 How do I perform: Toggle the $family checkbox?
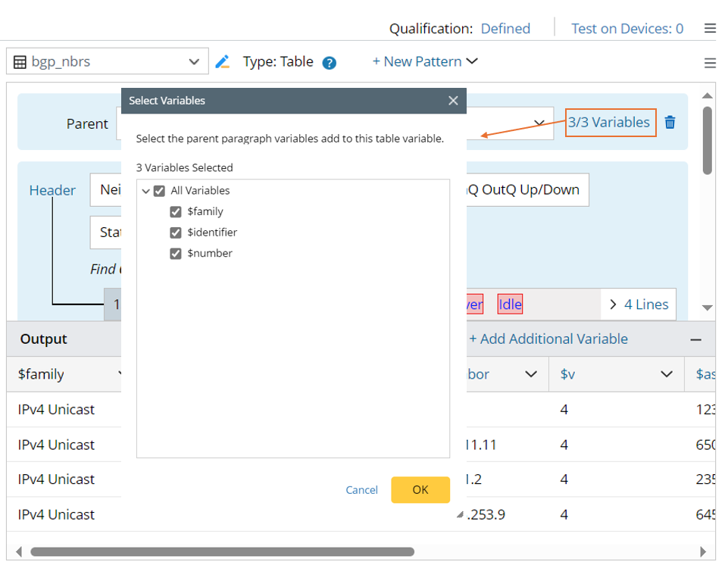[176, 212]
